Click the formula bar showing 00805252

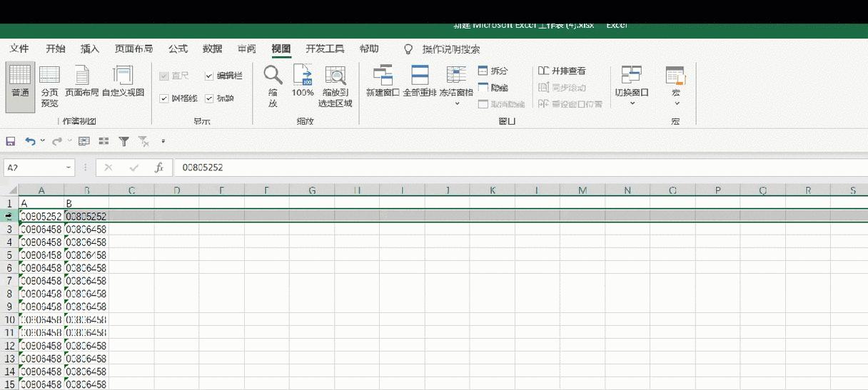[x=520, y=168]
